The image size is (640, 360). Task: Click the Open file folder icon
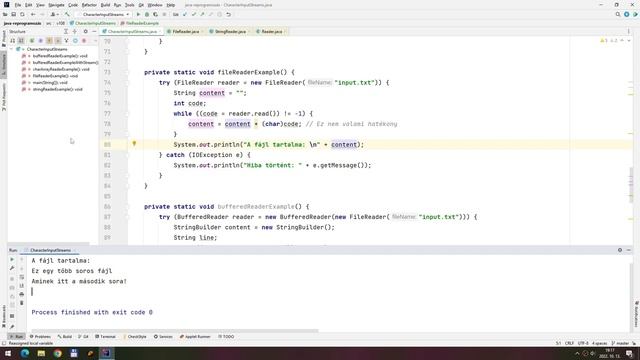[5, 14]
